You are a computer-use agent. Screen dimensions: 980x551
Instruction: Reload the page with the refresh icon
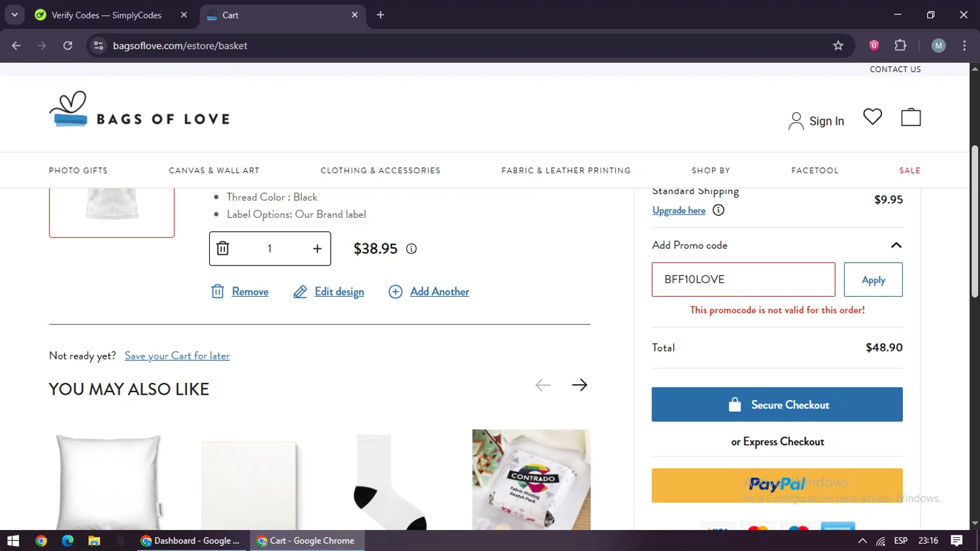pyautogui.click(x=67, y=46)
